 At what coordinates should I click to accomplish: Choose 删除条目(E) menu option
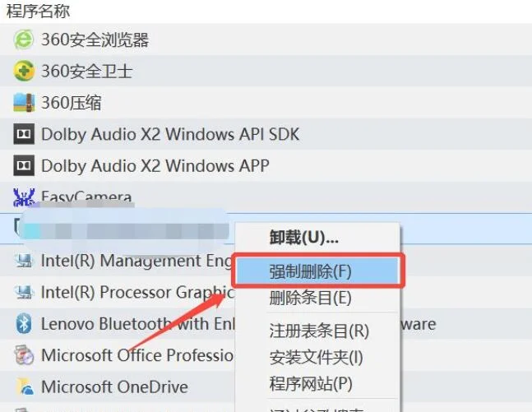coord(310,298)
